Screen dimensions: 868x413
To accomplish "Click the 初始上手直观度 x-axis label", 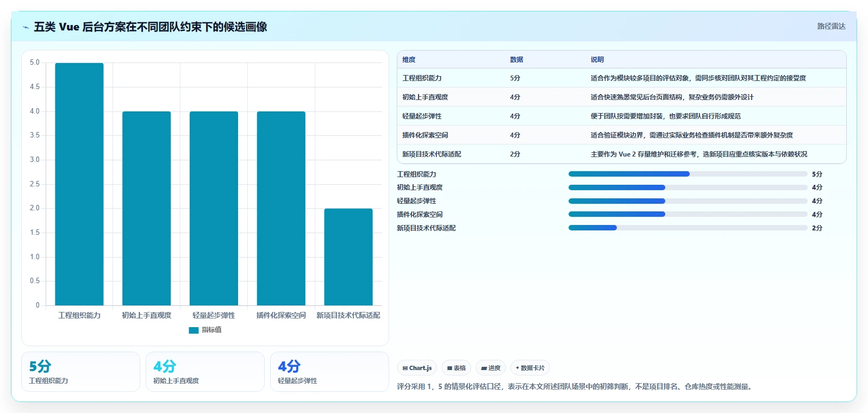I will tap(147, 315).
